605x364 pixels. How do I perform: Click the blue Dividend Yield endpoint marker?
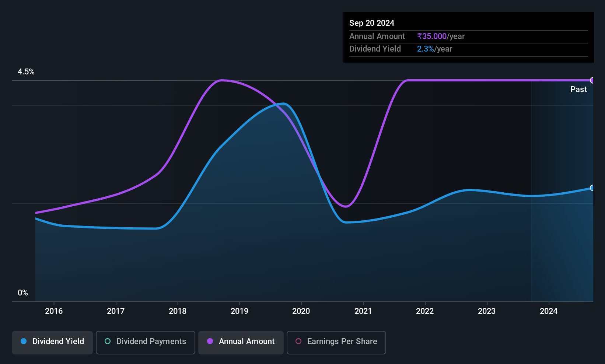click(592, 188)
